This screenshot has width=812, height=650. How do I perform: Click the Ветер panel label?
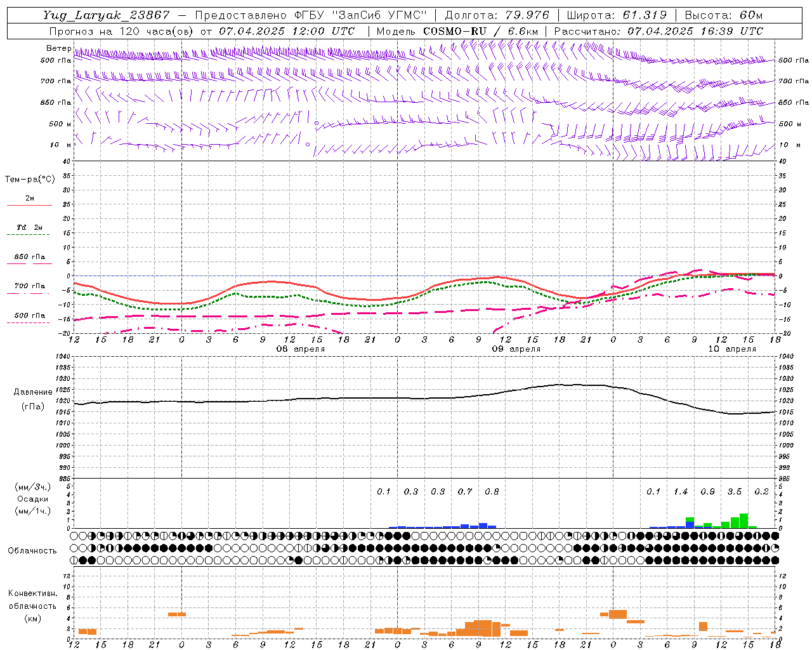pyautogui.click(x=58, y=48)
